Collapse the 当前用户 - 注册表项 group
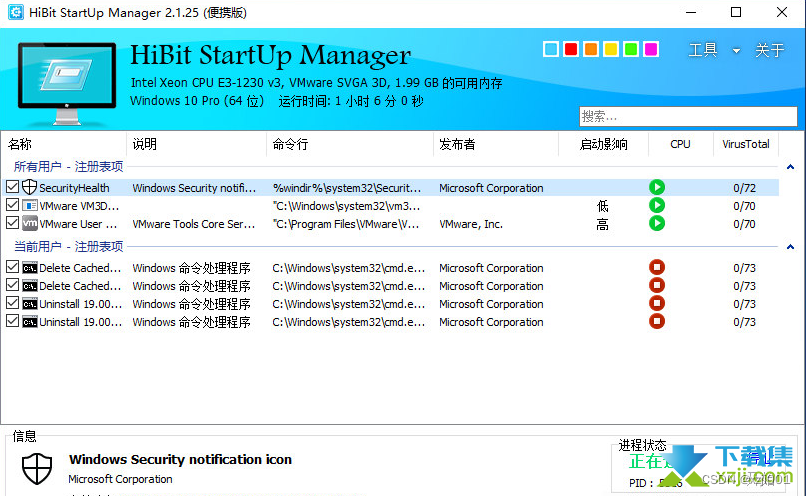Screen dimensions: 806x496 790,247
